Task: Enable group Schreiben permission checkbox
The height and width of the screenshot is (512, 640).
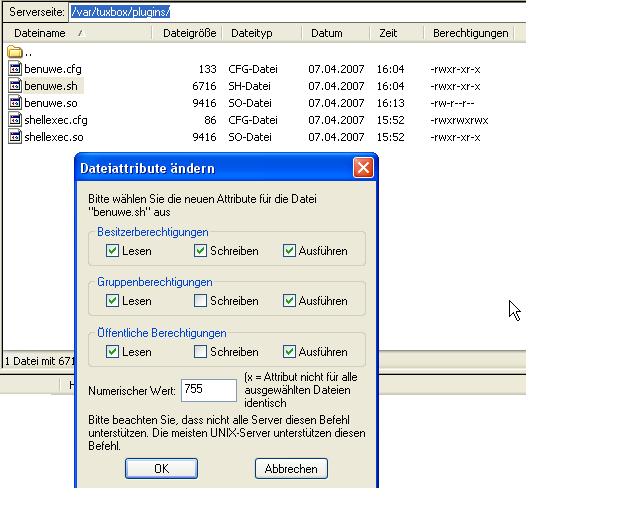Action: (x=200, y=301)
